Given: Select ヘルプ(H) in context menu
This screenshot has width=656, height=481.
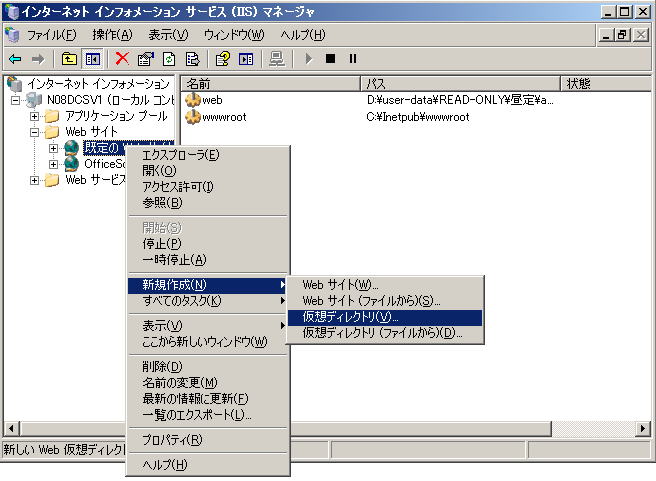Looking at the screenshot, I should point(208,465).
